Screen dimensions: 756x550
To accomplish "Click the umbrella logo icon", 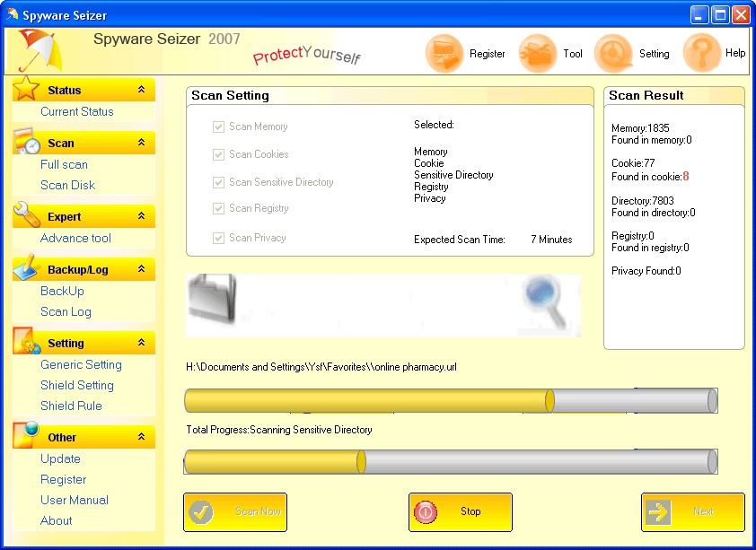I will coord(36,50).
